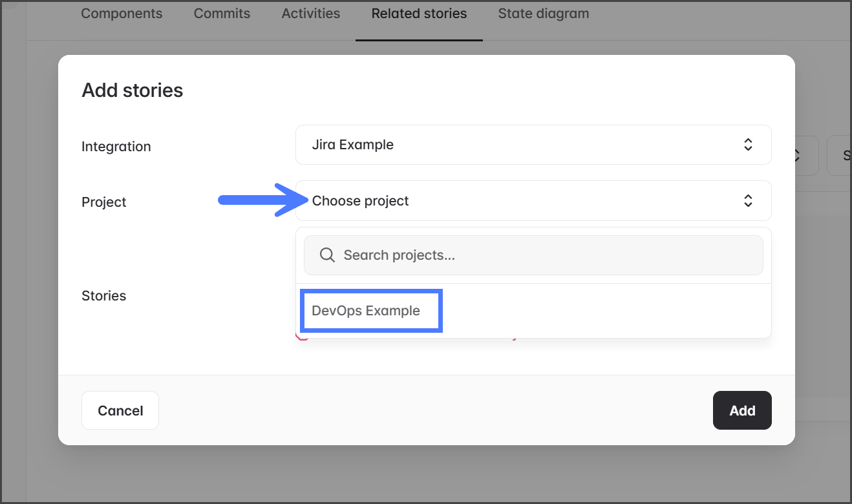The image size is (852, 504).
Task: Select DevOps Example from project list
Action: click(366, 311)
